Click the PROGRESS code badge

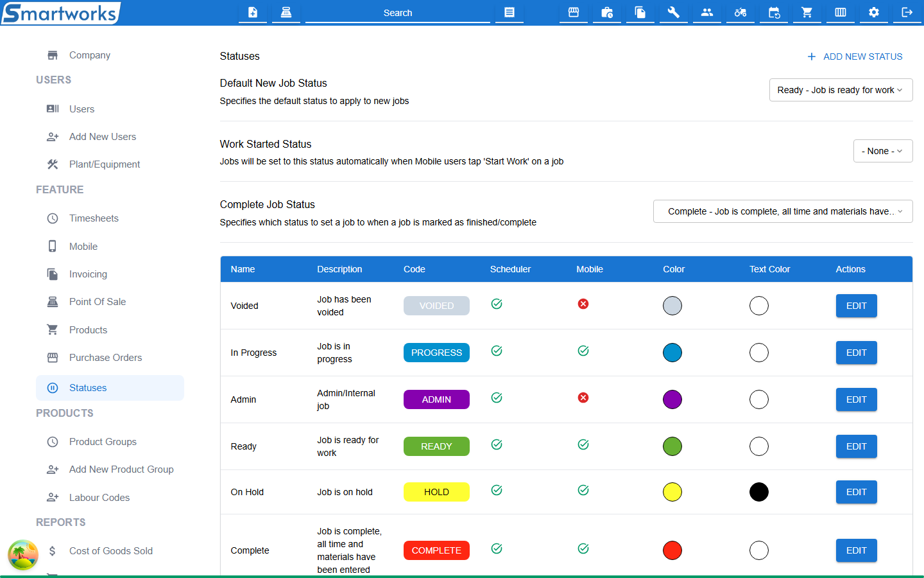click(436, 353)
